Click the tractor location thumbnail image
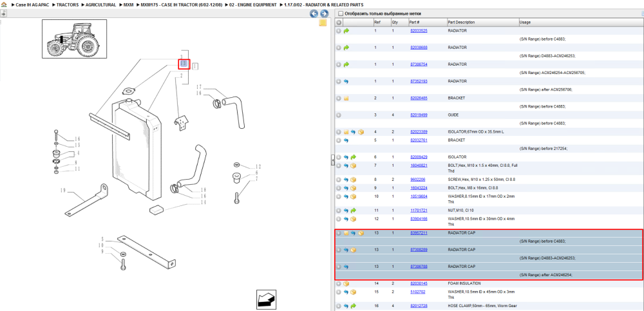 click(x=74, y=39)
